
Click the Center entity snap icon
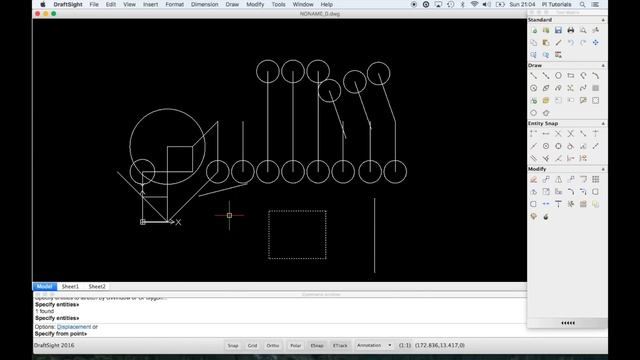click(x=546, y=146)
